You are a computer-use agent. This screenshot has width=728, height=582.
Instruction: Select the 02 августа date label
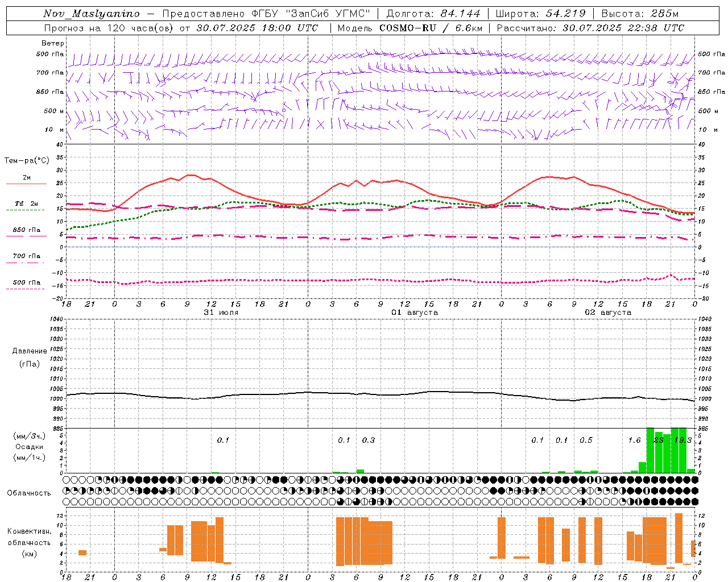coord(608,313)
